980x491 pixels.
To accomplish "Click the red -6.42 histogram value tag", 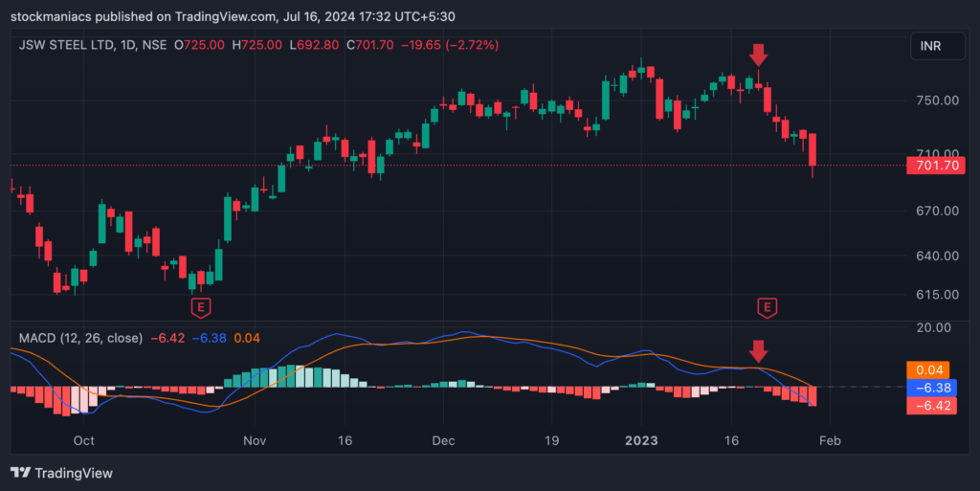I will tap(931, 406).
